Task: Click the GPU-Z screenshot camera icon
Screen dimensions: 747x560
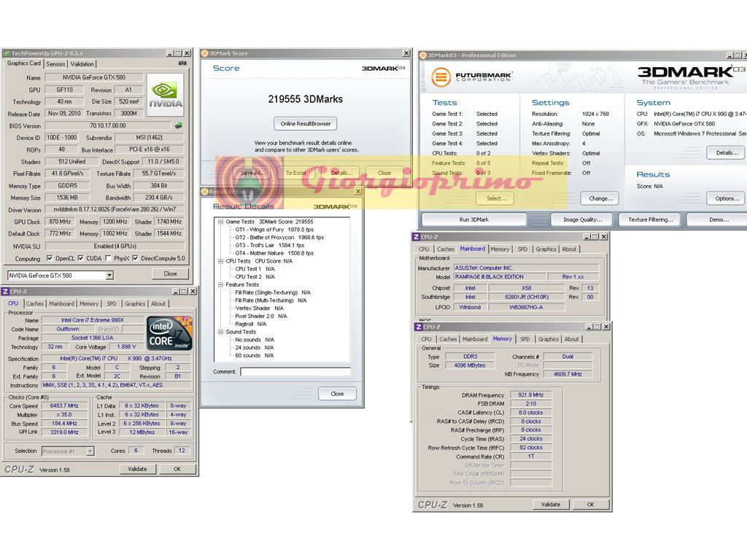Action: pyautogui.click(x=182, y=63)
